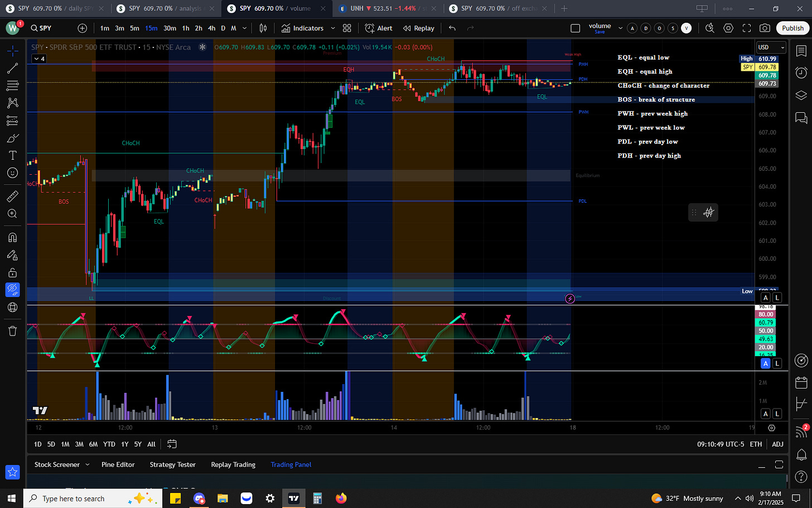Open the USD currency dropdown
Image resolution: width=812 pixels, height=508 pixels.
coord(771,47)
